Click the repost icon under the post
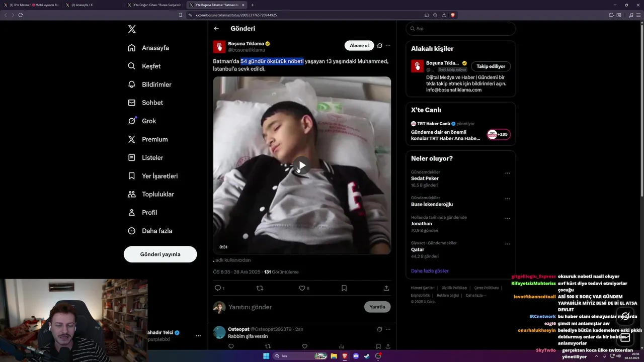Viewport: 644px width, 362px height. [260, 288]
